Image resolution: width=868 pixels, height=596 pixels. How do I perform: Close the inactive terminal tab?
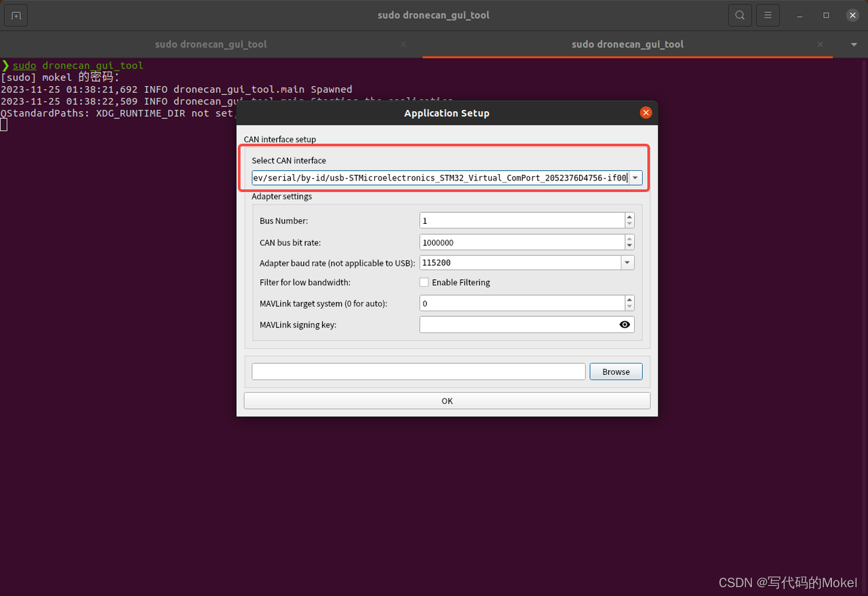point(403,44)
